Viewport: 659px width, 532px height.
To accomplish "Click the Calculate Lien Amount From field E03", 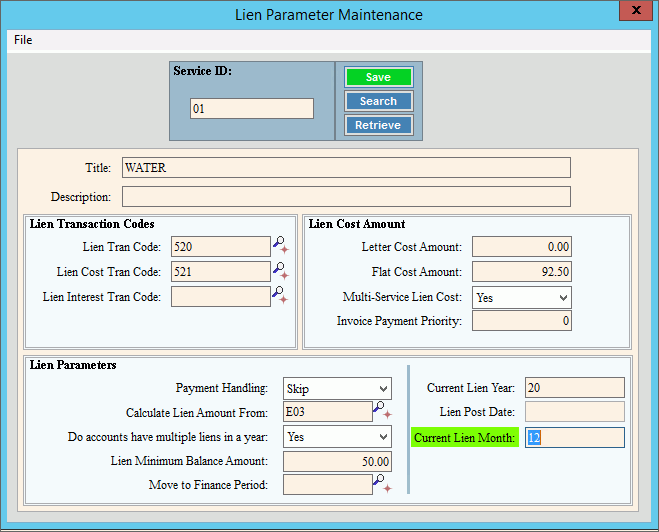I will [328, 411].
